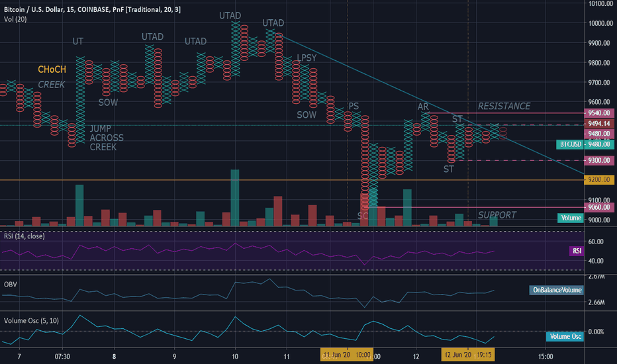Image resolution: width=617 pixels, height=364 pixels.
Task: Select the pink resistance line at 9540
Action: click(x=505, y=113)
